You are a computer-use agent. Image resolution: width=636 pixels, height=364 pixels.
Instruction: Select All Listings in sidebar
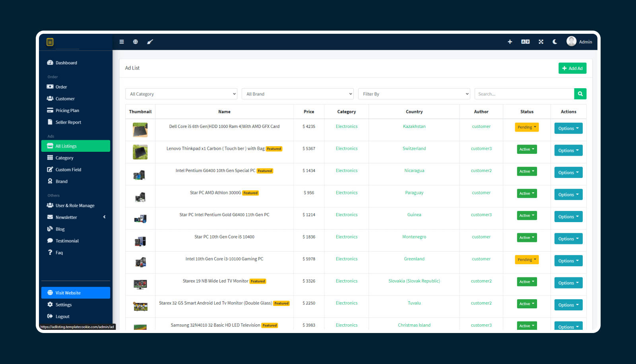tap(76, 146)
